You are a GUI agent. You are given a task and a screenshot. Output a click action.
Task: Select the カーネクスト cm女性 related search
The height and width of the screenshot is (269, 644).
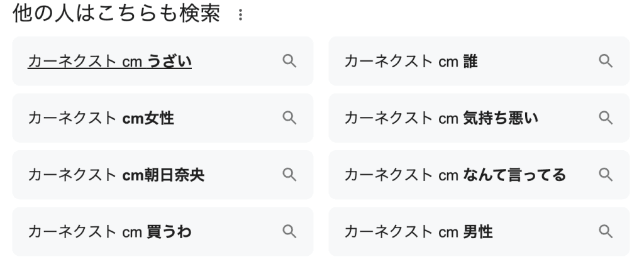click(x=101, y=118)
